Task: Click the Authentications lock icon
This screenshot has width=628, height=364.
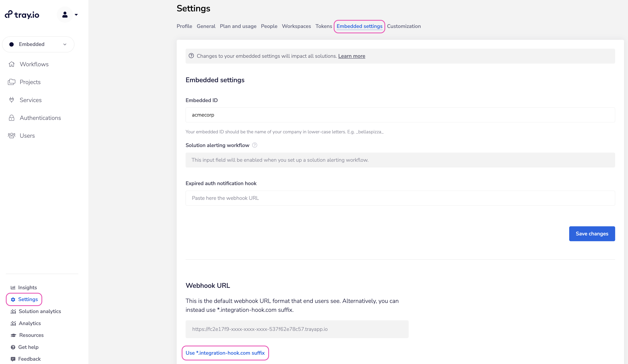Action: tap(11, 118)
